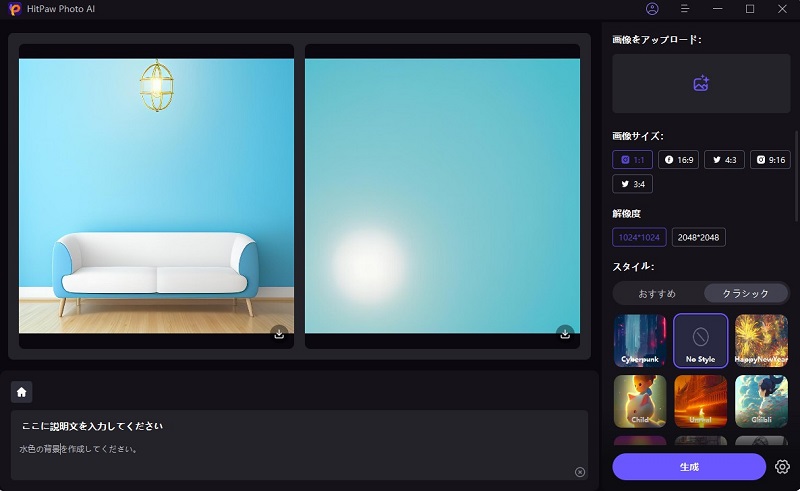Screen dimensions: 800x491
Task: Select the HappyNewYear style
Action: [761, 340]
